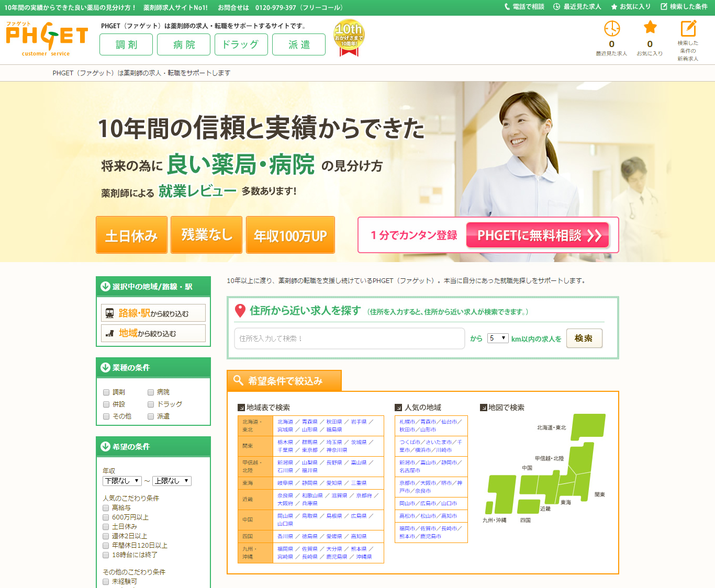Click 札幌市 in popular areas
The height and width of the screenshot is (588, 715).
pyautogui.click(x=407, y=422)
